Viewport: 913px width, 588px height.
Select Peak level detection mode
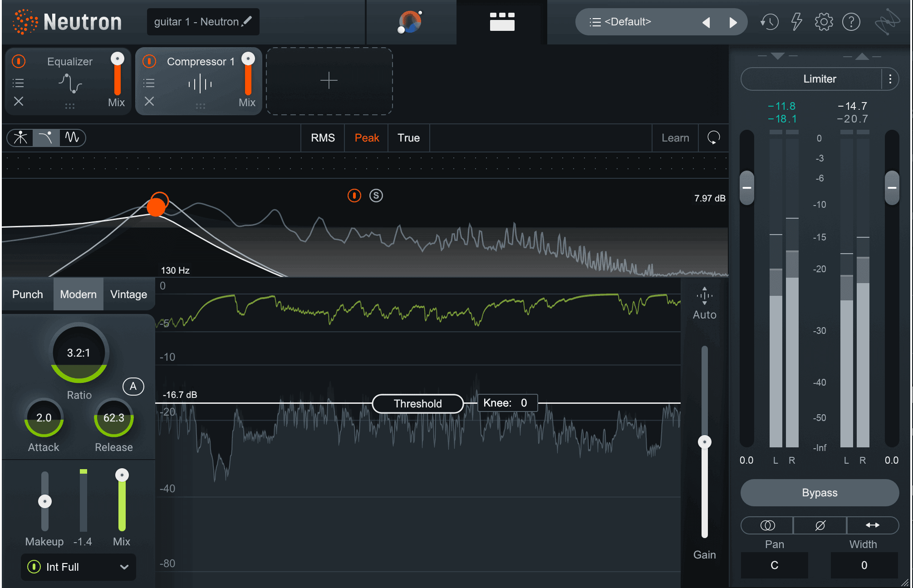[x=367, y=138]
